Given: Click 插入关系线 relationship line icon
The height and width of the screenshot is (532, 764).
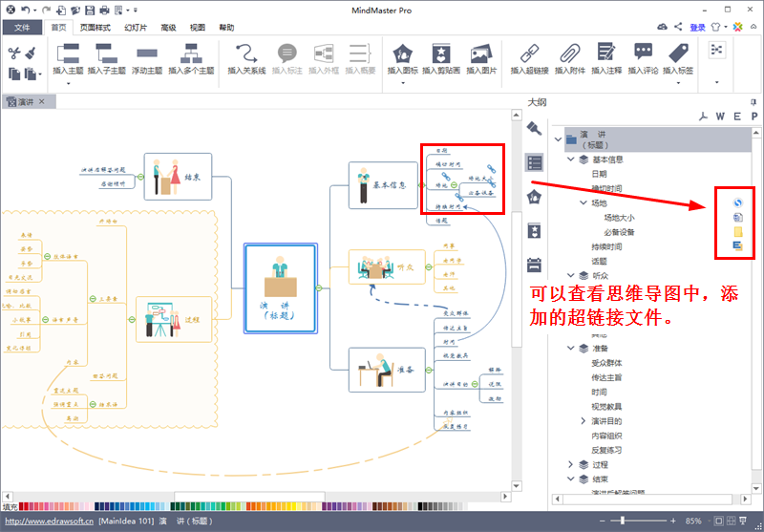Looking at the screenshot, I should click(x=246, y=53).
